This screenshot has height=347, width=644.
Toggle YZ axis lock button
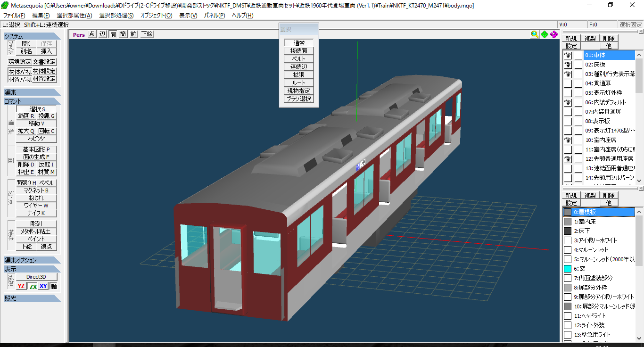tap(21, 286)
